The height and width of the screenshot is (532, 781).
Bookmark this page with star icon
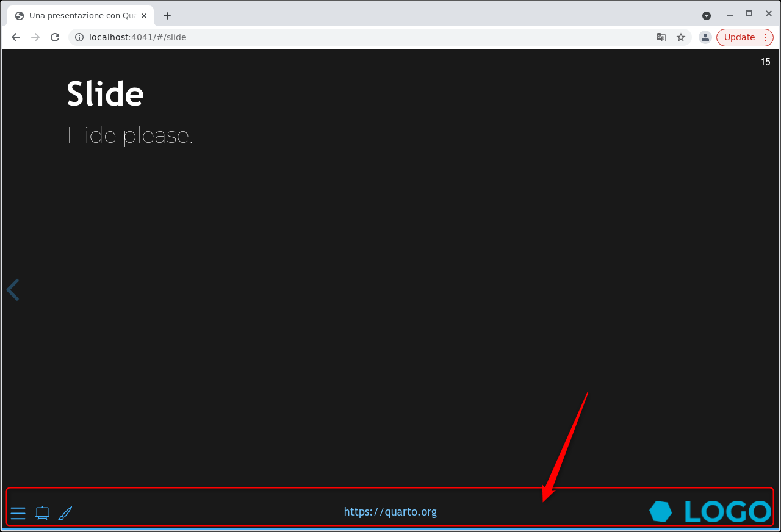click(681, 37)
